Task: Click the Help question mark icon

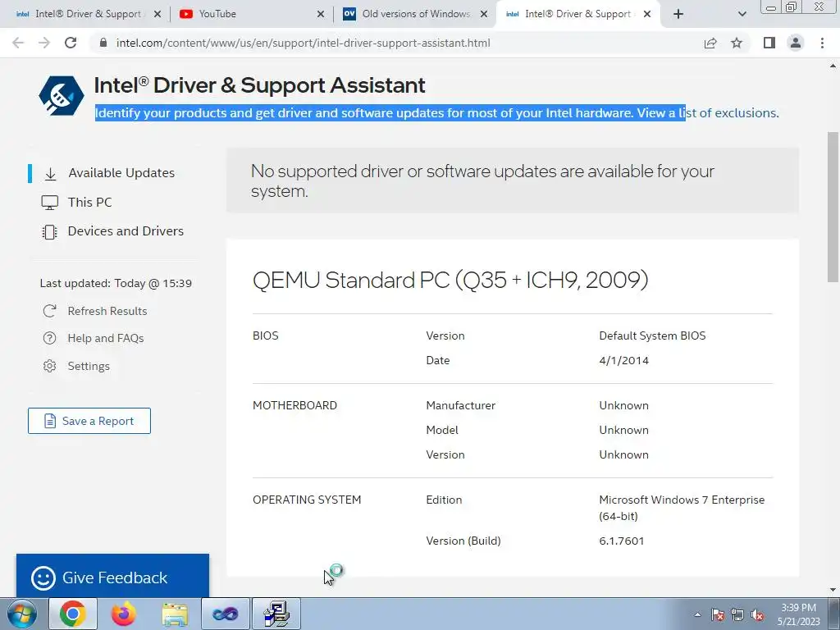Action: 49,339
